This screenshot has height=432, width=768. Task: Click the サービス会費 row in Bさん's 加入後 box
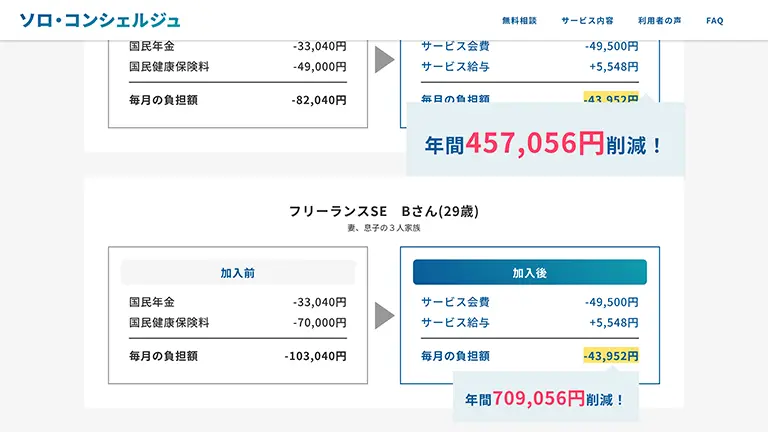coord(529,302)
